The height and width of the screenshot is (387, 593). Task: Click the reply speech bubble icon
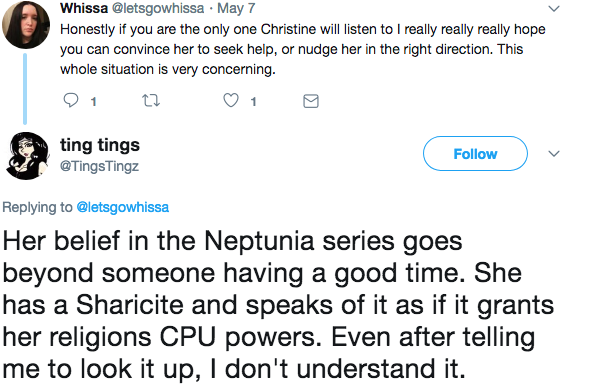pos(71,101)
